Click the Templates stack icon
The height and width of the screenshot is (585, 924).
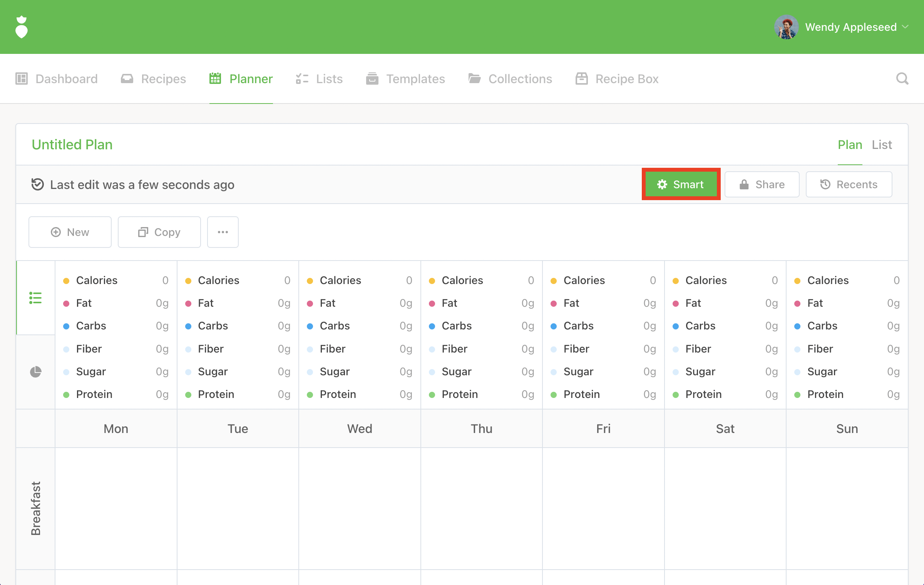click(x=372, y=79)
